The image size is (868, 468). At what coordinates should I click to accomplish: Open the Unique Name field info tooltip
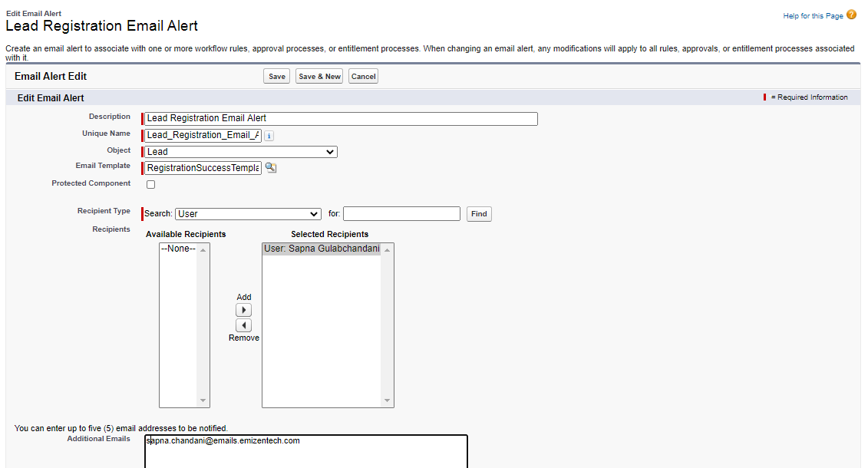pyautogui.click(x=269, y=135)
